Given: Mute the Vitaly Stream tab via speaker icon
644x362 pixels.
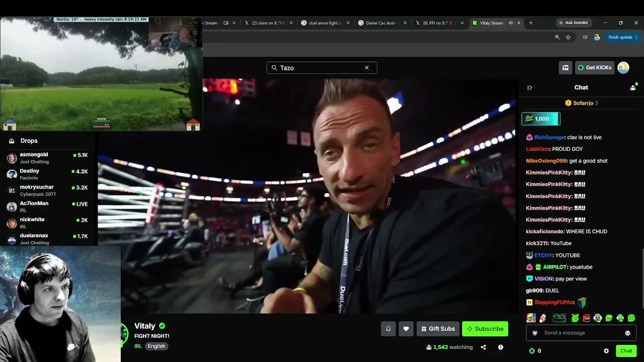Looking at the screenshot, I should (x=511, y=23).
